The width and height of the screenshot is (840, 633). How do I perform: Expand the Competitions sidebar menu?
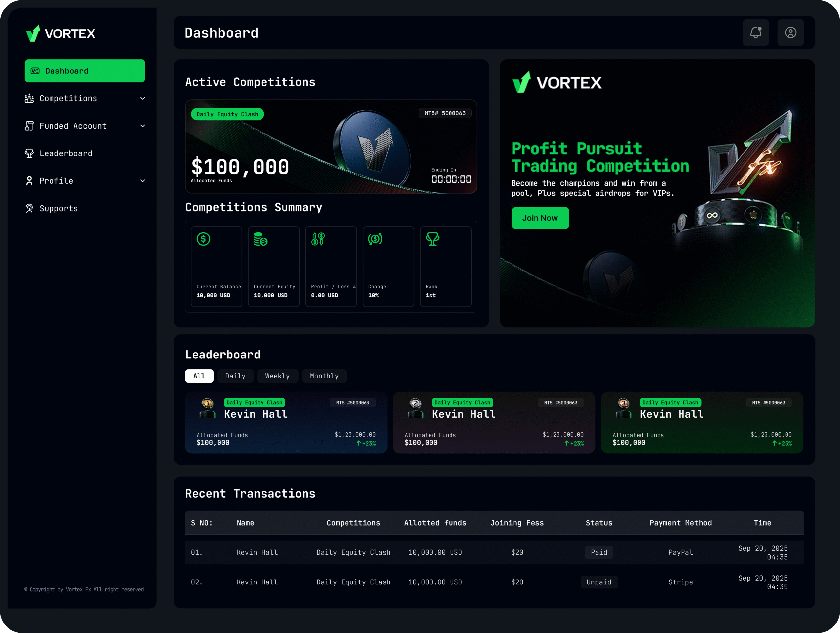(68, 99)
